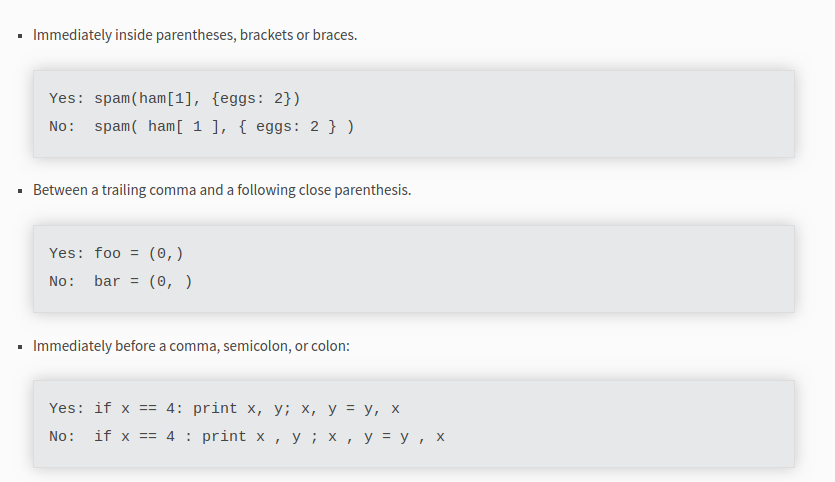Click the "bar = (0, )" code line
This screenshot has width=835, height=482.
tap(143, 281)
